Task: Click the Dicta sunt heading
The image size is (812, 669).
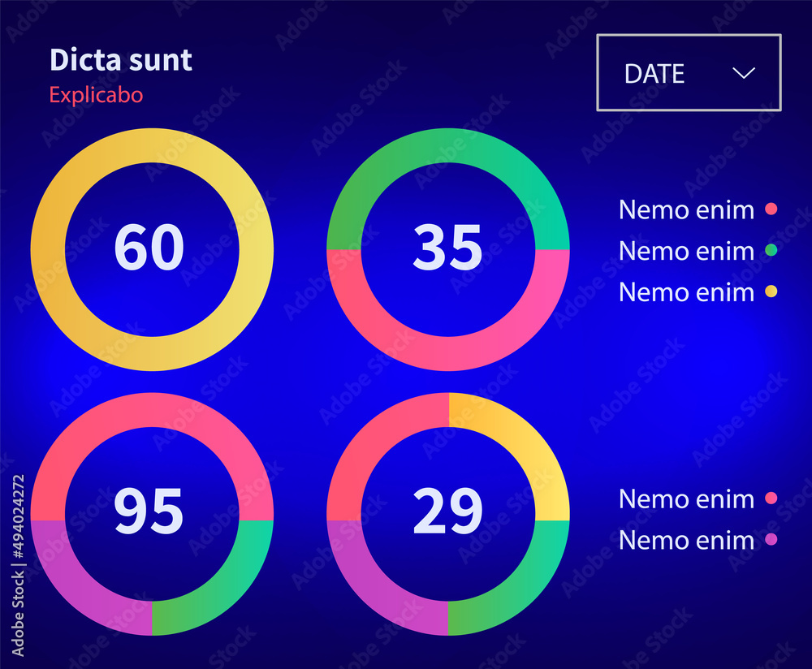Action: click(121, 60)
